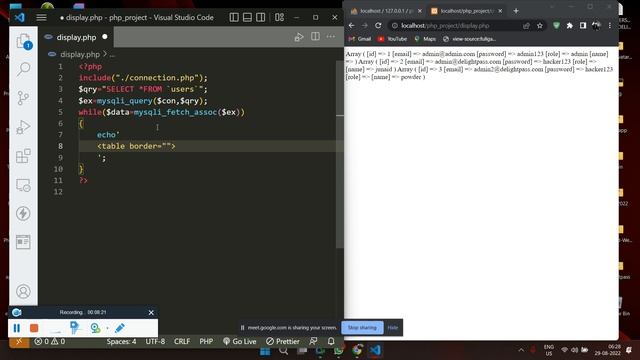Bookmark this page with the star
The width and height of the screenshot is (640, 360).
coord(540,26)
